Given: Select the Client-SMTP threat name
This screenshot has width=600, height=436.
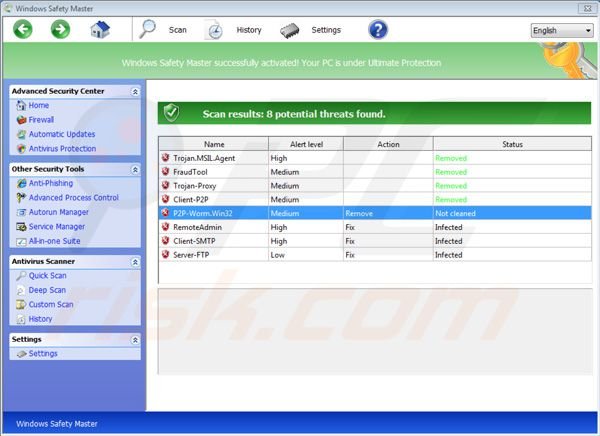Looking at the screenshot, I should tap(194, 241).
